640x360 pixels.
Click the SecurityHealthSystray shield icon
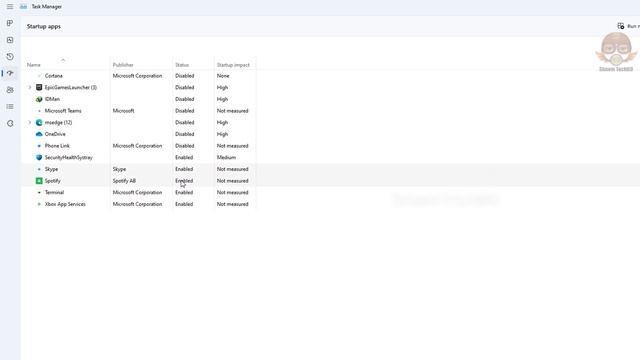coord(39,158)
